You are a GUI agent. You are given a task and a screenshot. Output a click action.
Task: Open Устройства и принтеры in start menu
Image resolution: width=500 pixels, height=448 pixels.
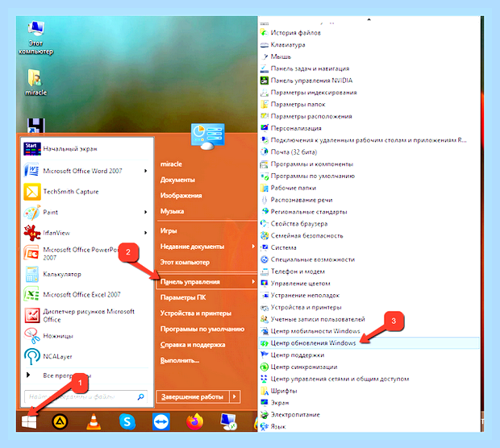point(196,313)
